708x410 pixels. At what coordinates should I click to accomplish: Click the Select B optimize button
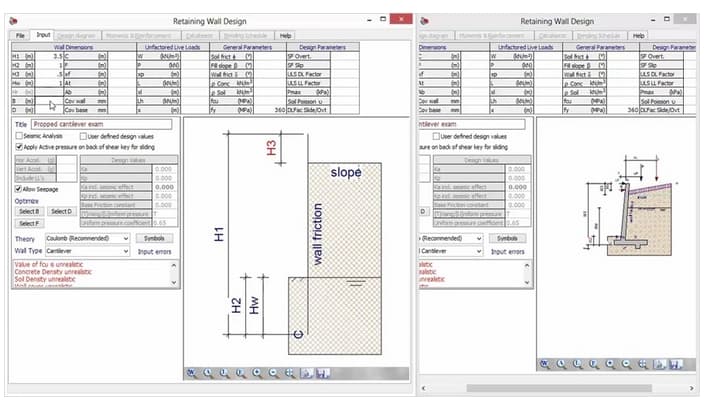[x=28, y=211]
